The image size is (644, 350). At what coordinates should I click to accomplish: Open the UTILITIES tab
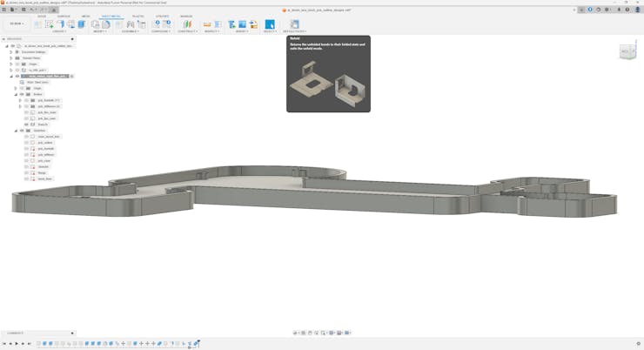click(162, 16)
